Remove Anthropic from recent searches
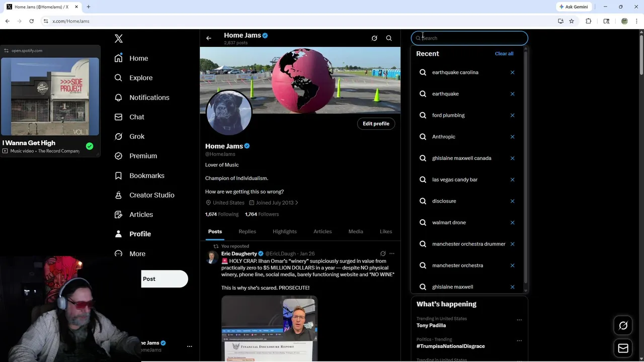This screenshot has height=362, width=644. coord(512,137)
